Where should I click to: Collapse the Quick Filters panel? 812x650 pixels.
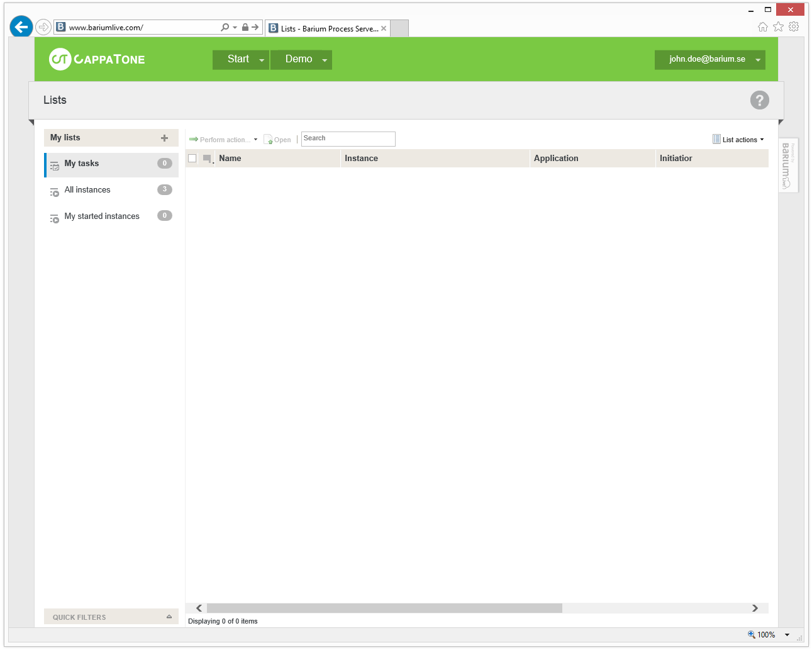(169, 617)
